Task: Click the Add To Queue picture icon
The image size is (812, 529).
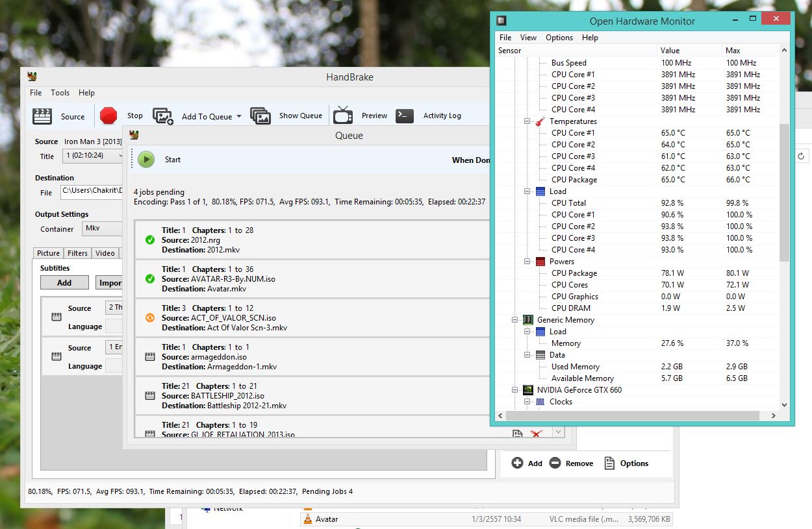Action: pyautogui.click(x=163, y=116)
